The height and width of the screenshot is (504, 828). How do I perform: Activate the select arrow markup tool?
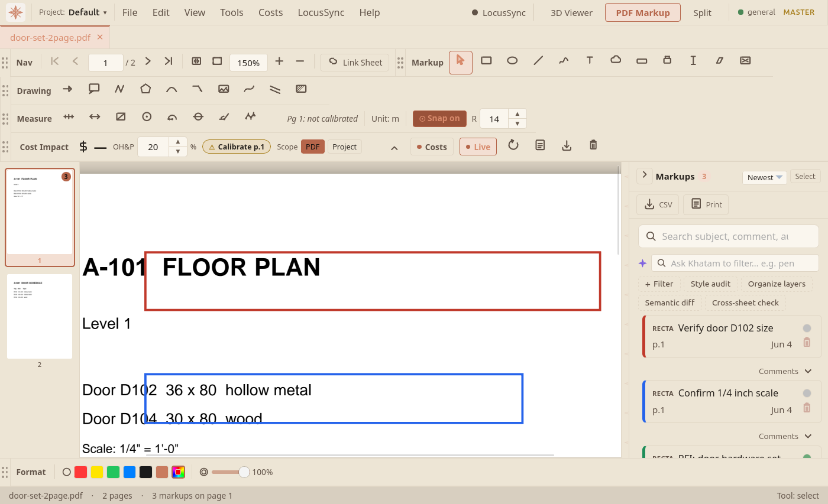(x=461, y=62)
